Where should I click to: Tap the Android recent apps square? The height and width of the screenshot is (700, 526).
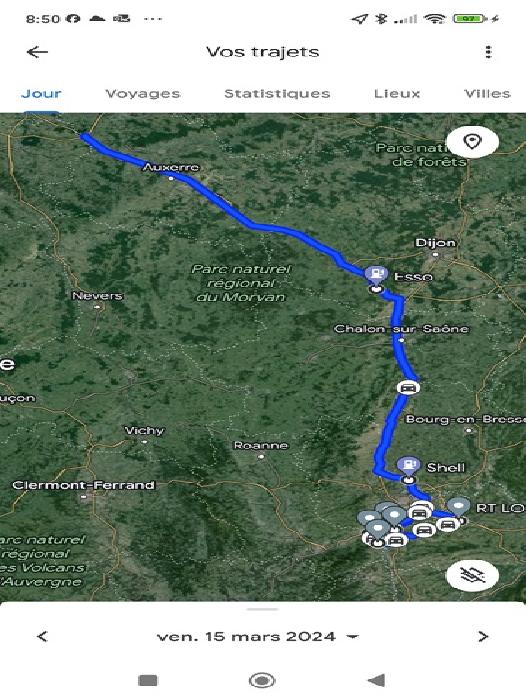click(x=148, y=680)
